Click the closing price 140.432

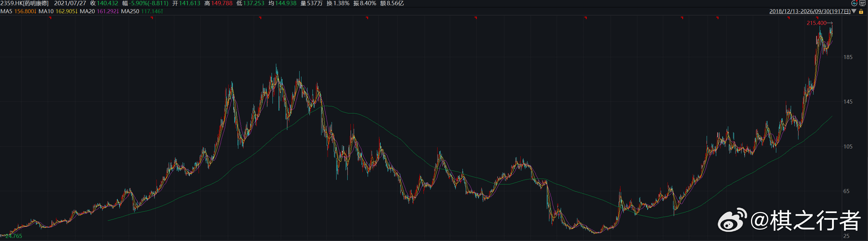[107, 3]
